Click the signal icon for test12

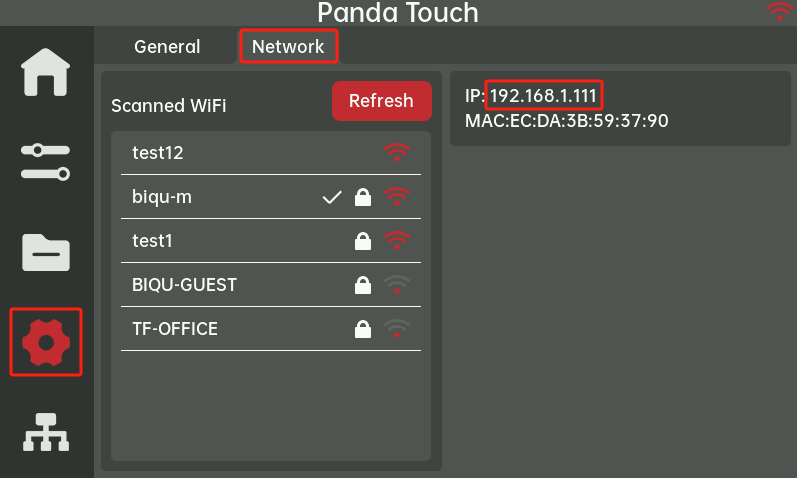click(x=397, y=153)
